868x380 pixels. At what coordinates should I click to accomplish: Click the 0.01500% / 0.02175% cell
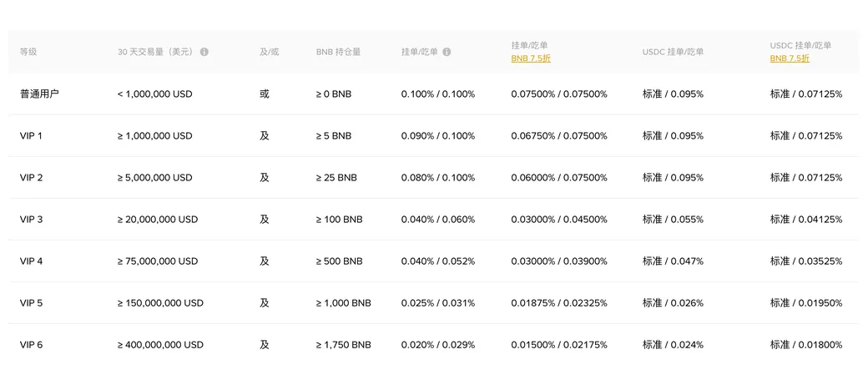coord(559,345)
